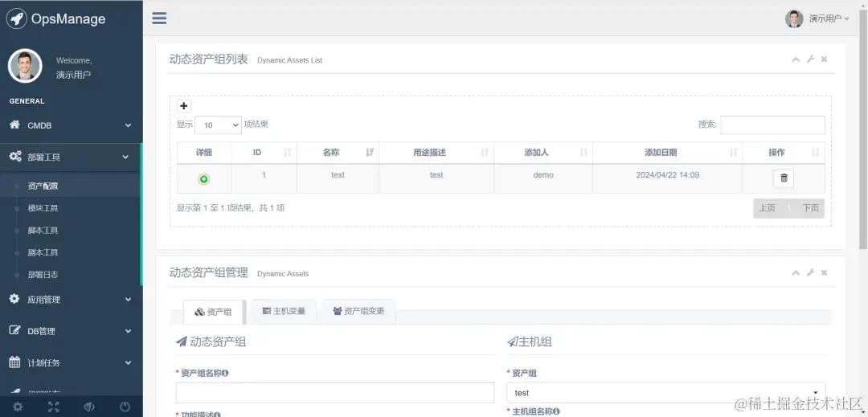Click the 下页 next page button

click(x=810, y=208)
